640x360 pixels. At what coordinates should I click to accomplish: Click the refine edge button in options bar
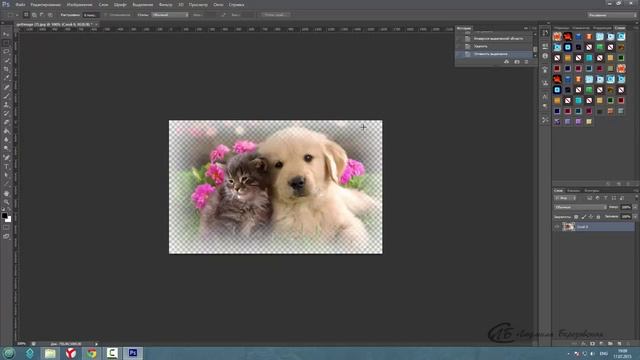click(276, 15)
